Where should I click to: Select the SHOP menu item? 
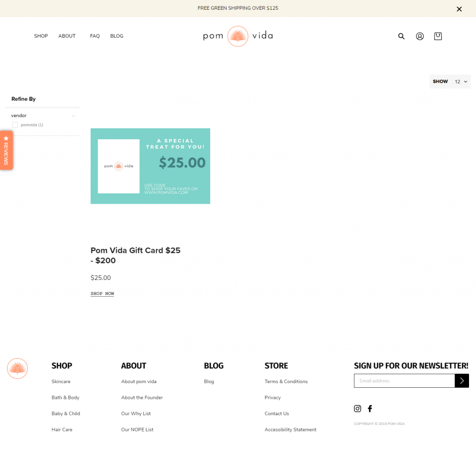point(41,36)
